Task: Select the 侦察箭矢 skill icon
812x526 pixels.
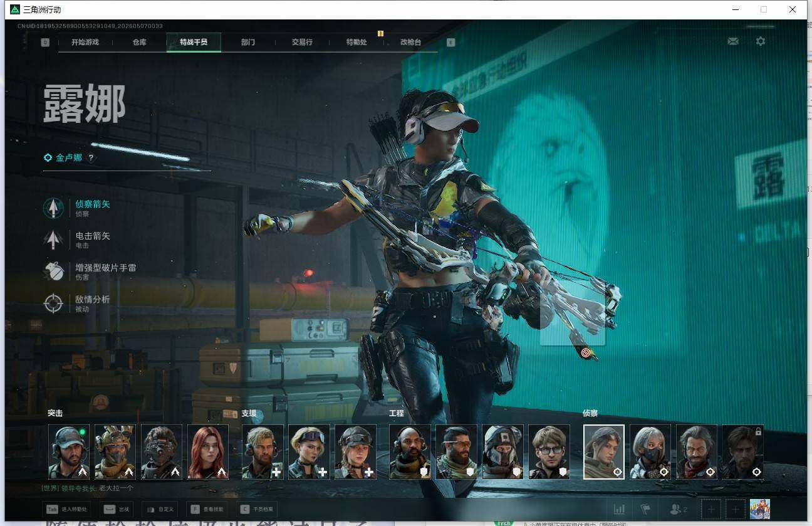Action: pos(53,208)
